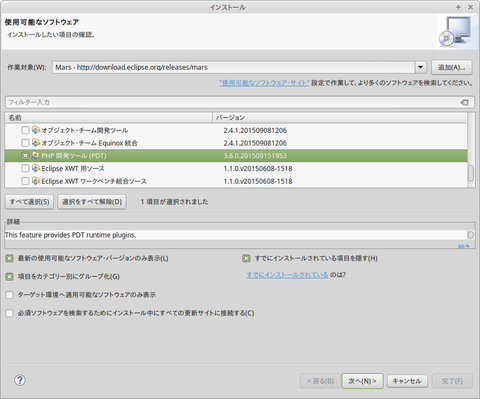The image size is (480, 399).
Task: Sort by the 名前 column header
Action: (x=109, y=117)
